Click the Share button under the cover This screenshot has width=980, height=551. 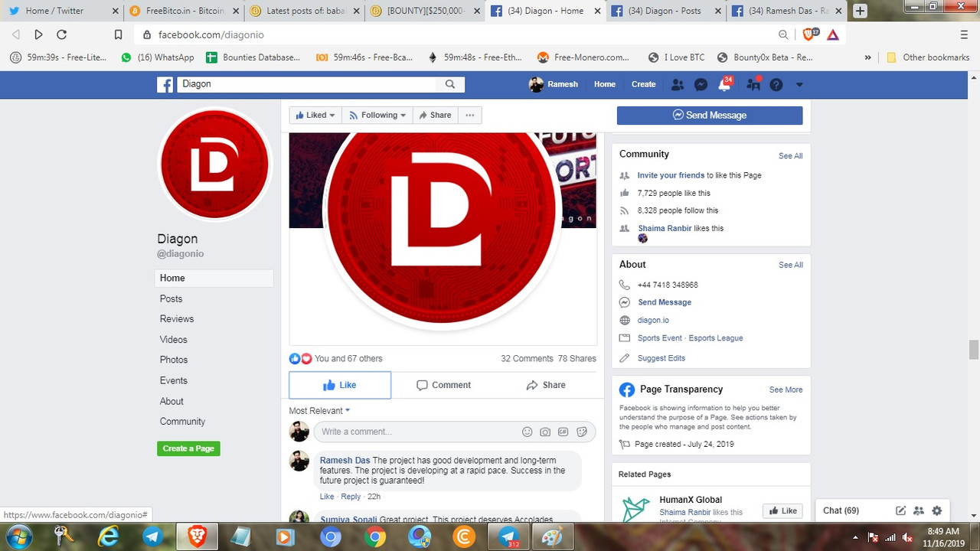click(435, 115)
